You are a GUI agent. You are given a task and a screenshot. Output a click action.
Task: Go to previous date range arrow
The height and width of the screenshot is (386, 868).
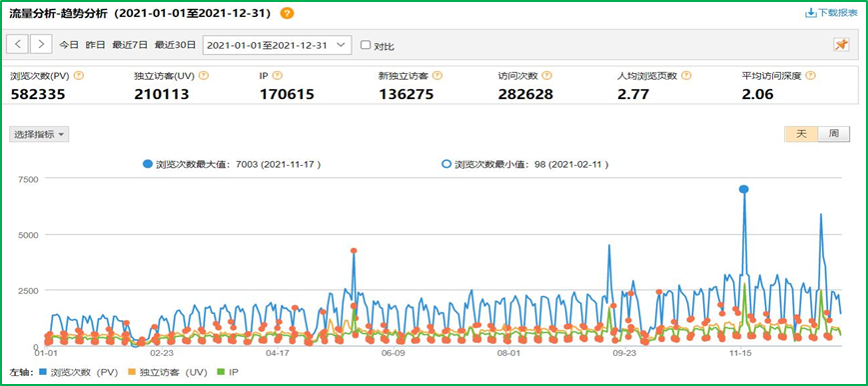click(x=18, y=44)
